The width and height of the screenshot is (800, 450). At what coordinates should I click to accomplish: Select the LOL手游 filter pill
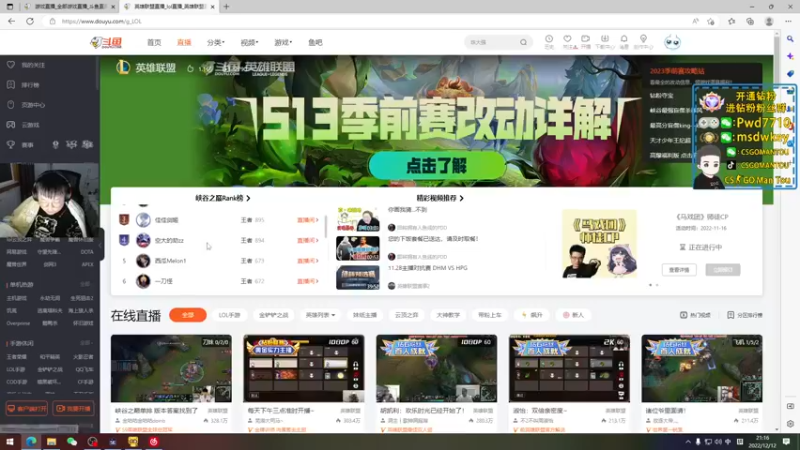pyautogui.click(x=229, y=315)
